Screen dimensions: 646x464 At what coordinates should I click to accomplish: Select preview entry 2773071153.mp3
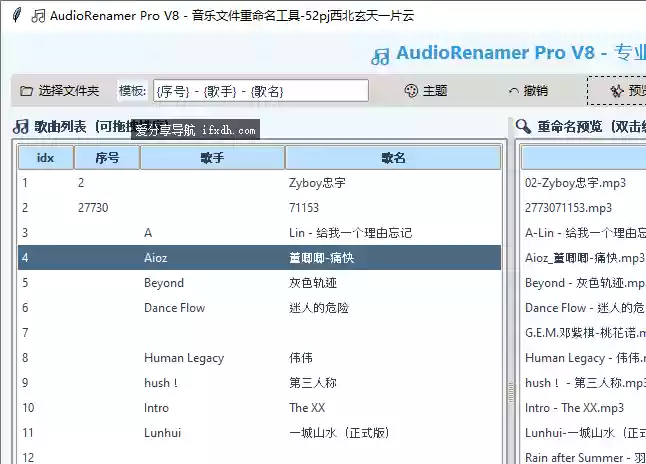point(569,208)
